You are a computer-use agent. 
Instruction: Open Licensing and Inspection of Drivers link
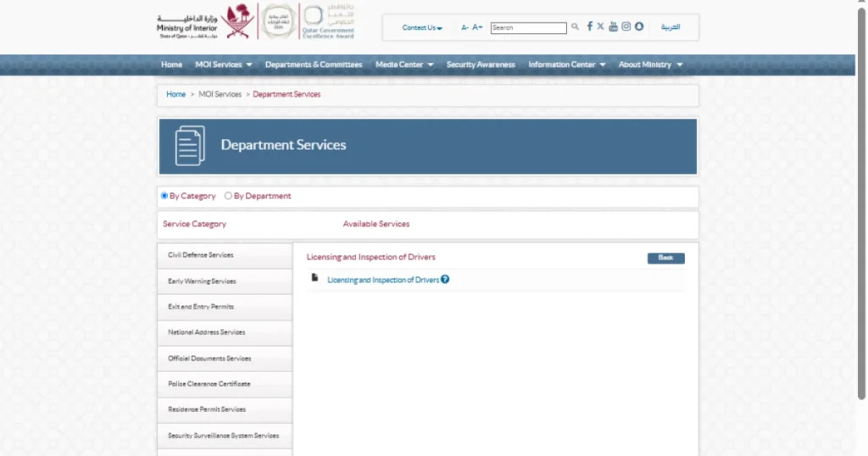(x=383, y=280)
